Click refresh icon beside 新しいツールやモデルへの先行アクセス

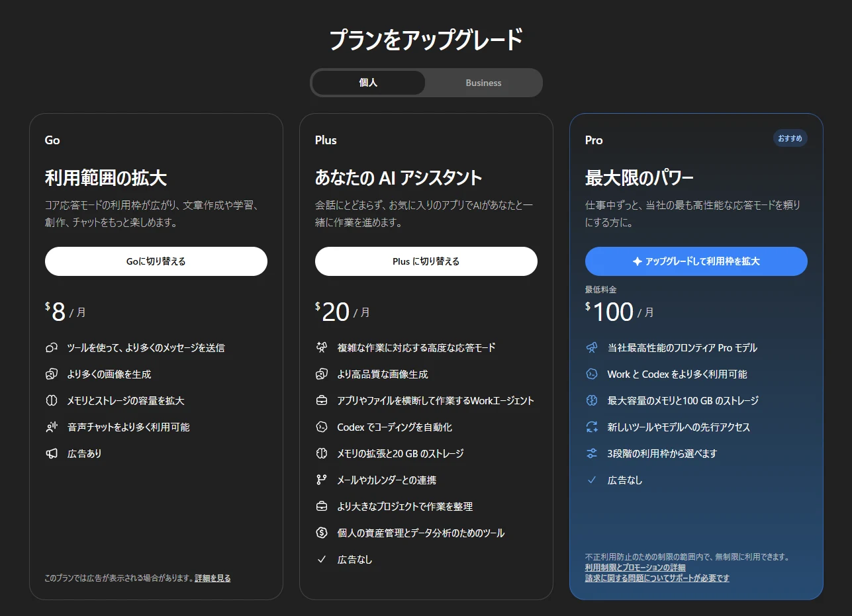(x=592, y=427)
